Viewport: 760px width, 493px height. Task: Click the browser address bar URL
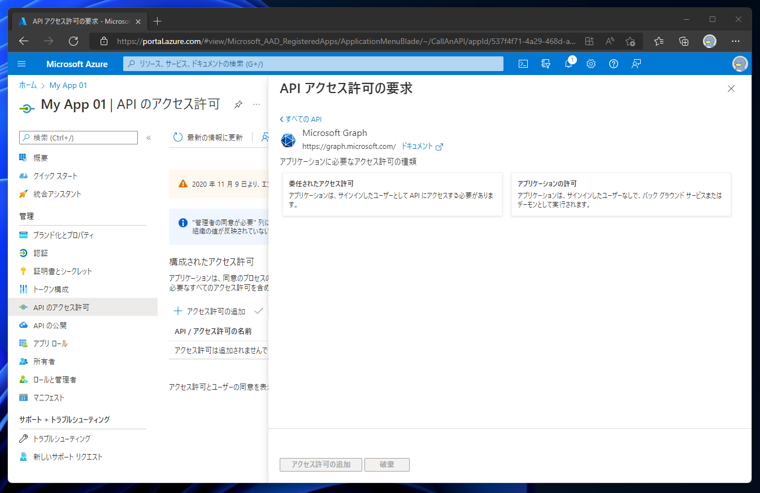pos(346,41)
